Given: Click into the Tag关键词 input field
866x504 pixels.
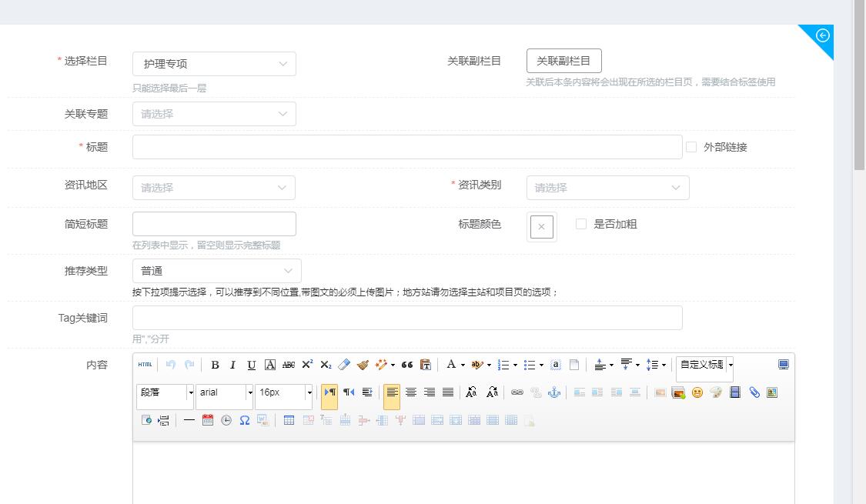Looking at the screenshot, I should pyautogui.click(x=407, y=318).
